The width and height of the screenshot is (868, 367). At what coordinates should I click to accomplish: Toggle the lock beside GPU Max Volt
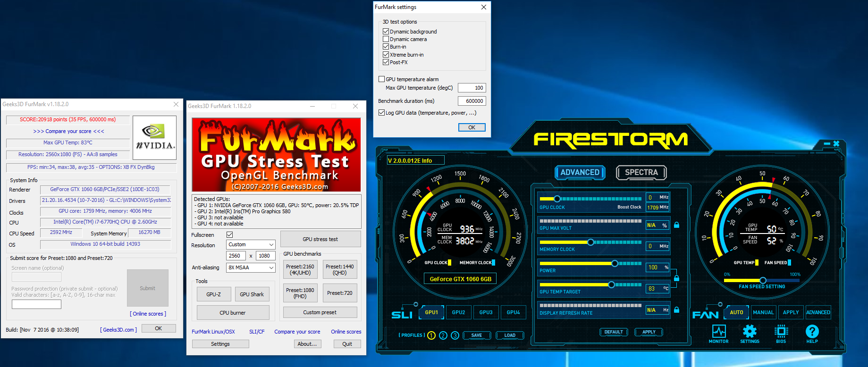pyautogui.click(x=676, y=225)
